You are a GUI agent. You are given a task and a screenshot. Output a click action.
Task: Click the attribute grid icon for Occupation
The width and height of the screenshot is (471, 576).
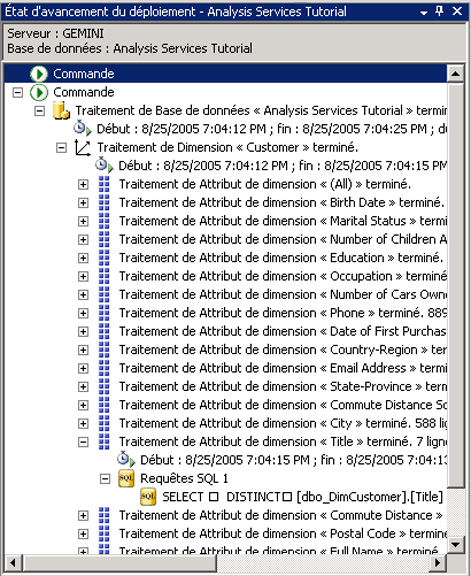(104, 276)
